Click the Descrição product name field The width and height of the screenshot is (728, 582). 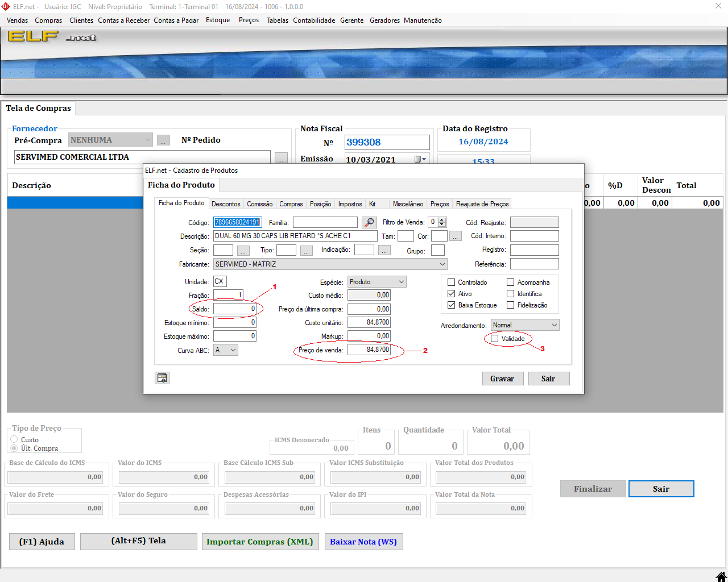[295, 236]
